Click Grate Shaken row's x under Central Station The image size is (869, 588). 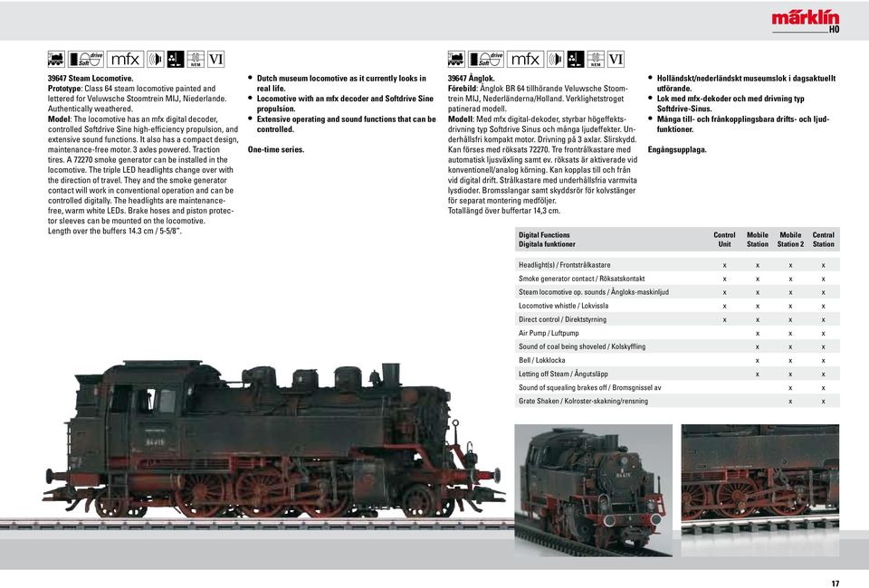point(824,402)
